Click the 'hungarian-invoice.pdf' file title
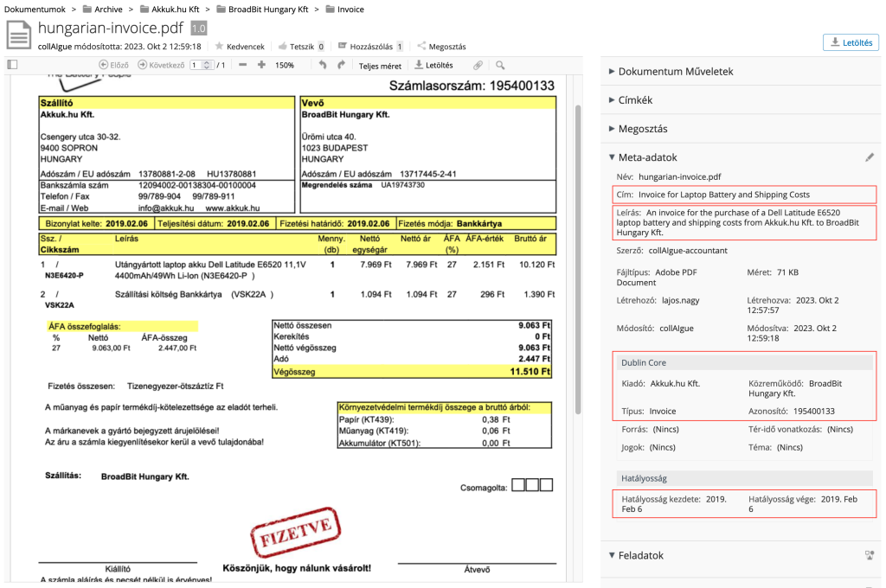Screen dimensions: 886x588 pos(111,28)
